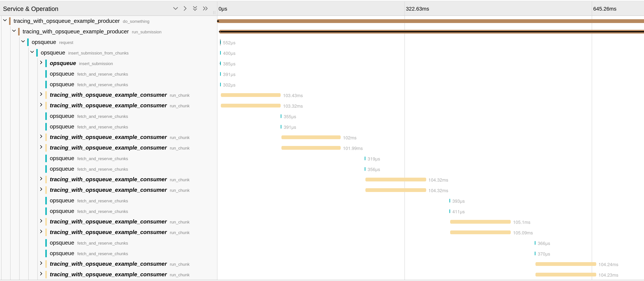Collapse the opsqueue request span
Screen dimensions: 644x281
[23, 41]
